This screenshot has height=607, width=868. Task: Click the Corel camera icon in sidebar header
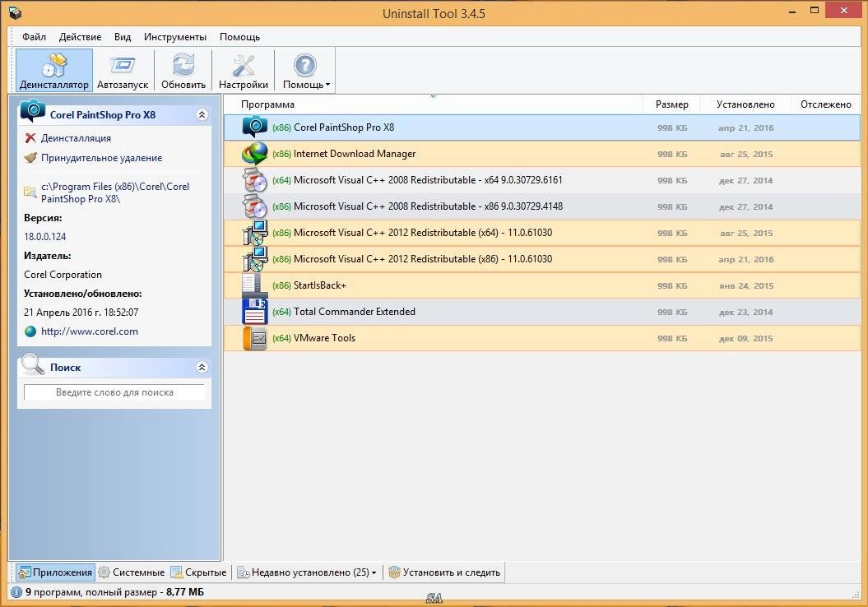[33, 111]
